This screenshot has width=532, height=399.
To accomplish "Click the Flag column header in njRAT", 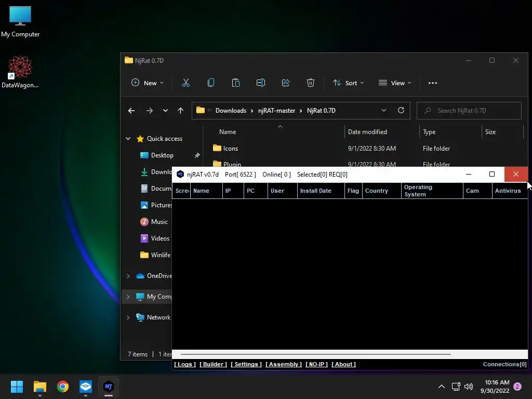I will point(353,191).
